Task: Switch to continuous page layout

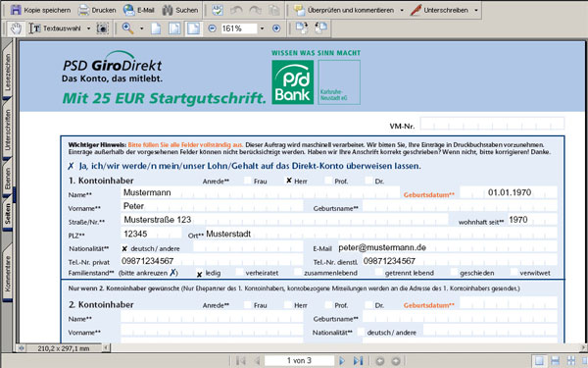Action: click(x=556, y=361)
